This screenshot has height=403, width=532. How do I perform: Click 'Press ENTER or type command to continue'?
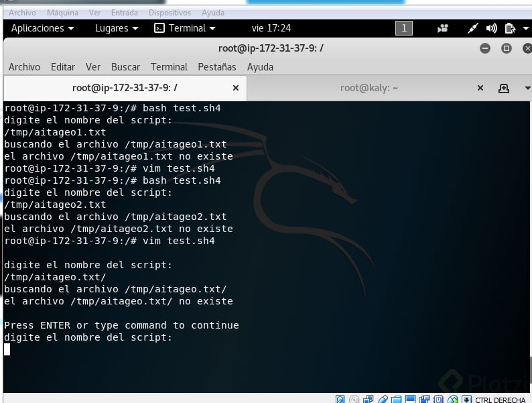point(121,325)
